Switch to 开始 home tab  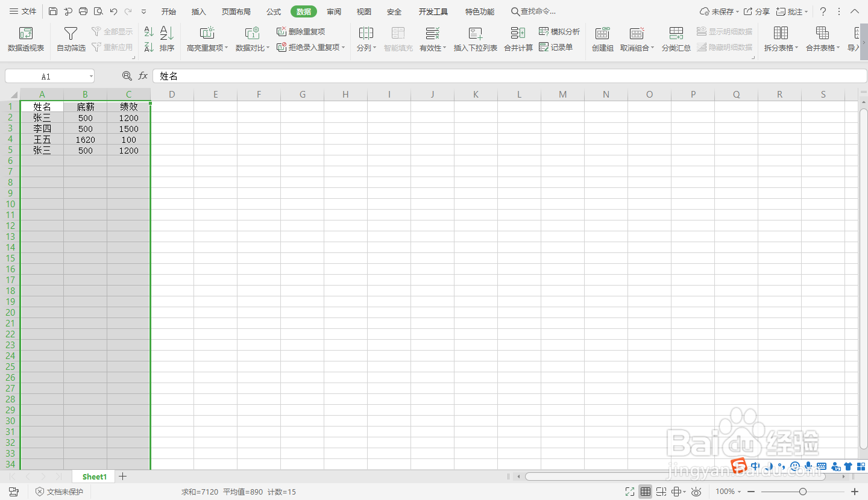169,11
